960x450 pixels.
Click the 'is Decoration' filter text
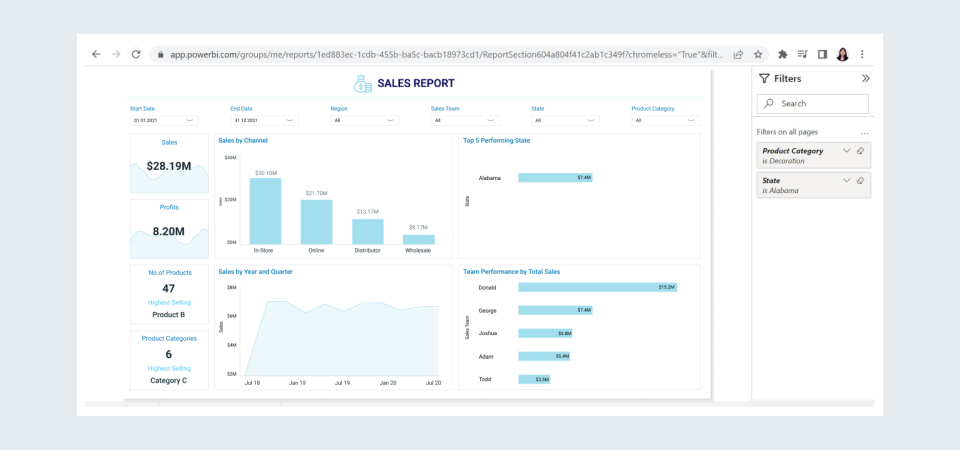click(x=784, y=161)
